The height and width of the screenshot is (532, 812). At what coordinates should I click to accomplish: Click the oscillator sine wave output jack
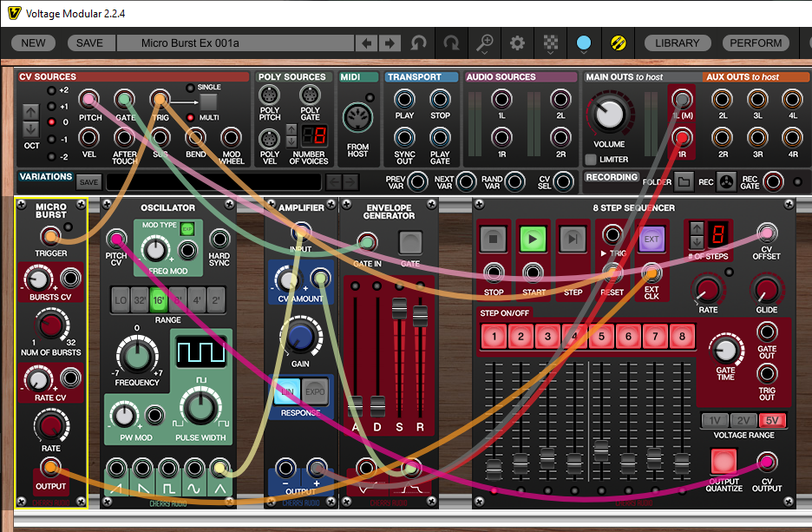(194, 469)
